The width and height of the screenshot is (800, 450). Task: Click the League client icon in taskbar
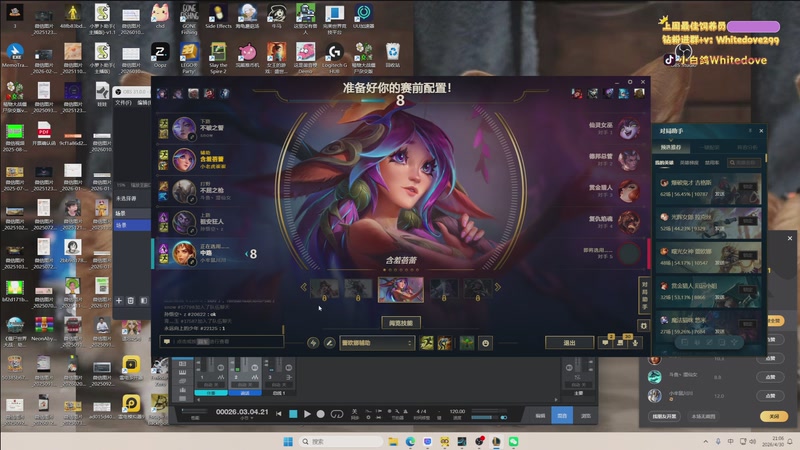[496, 441]
